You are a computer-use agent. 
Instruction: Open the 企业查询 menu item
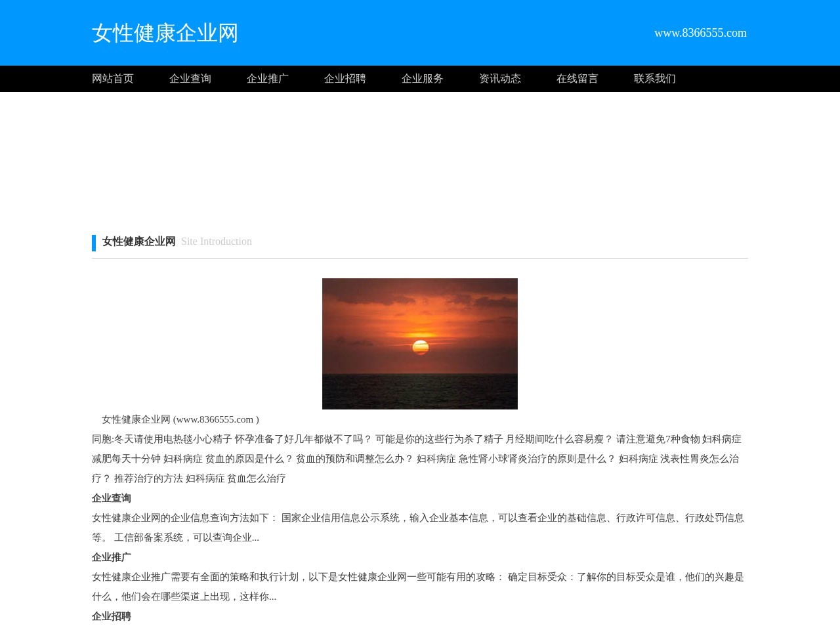pos(190,79)
